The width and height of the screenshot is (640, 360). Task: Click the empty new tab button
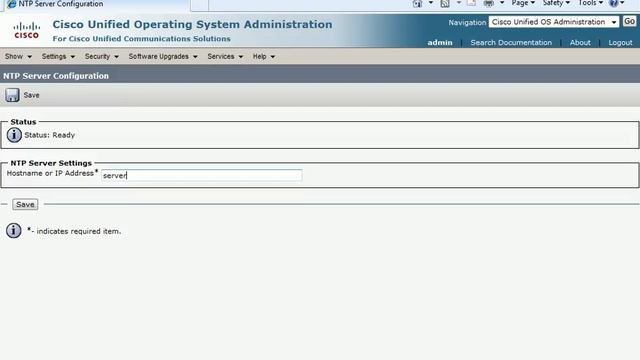click(200, 4)
